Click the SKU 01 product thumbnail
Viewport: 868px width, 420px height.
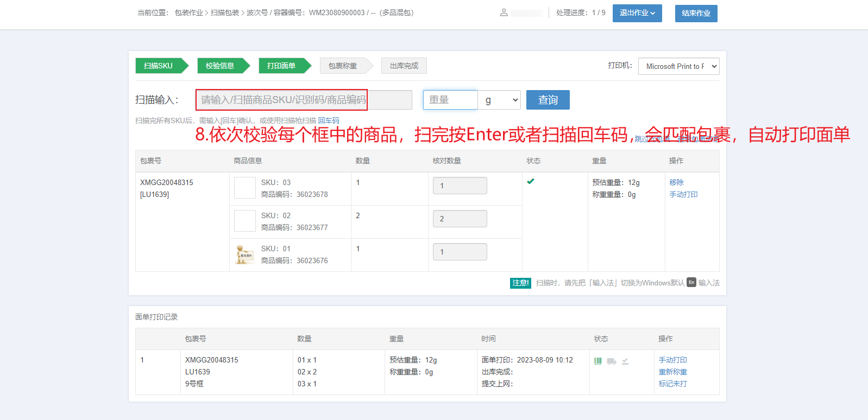click(244, 254)
